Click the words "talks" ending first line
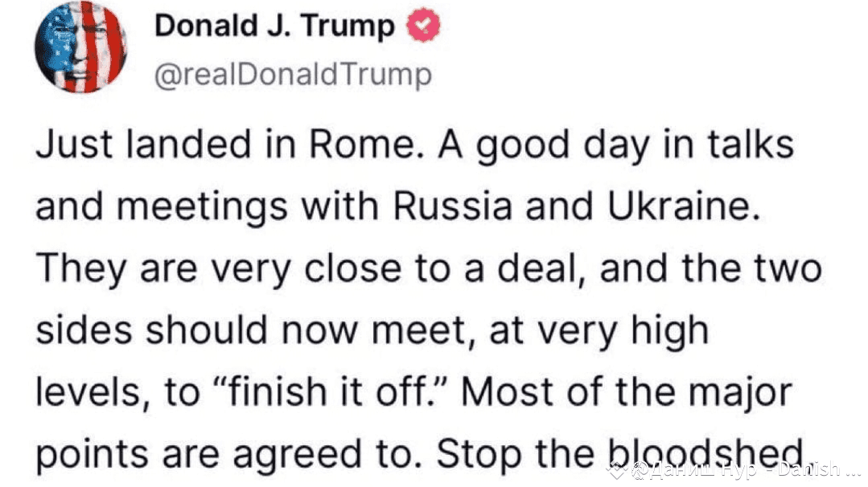The height and width of the screenshot is (487, 868). pos(750,145)
